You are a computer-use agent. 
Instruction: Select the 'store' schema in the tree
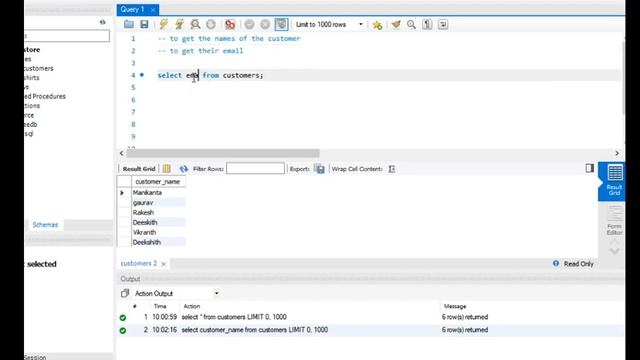click(x=32, y=50)
